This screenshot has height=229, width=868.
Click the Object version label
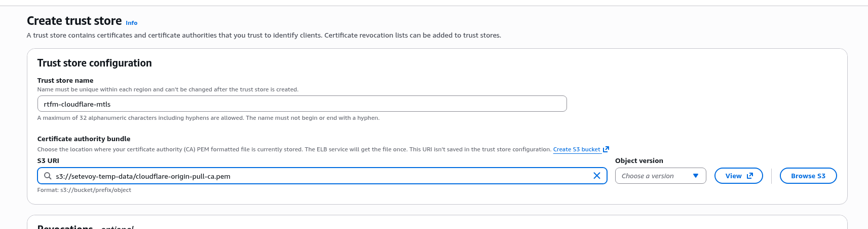[638, 160]
